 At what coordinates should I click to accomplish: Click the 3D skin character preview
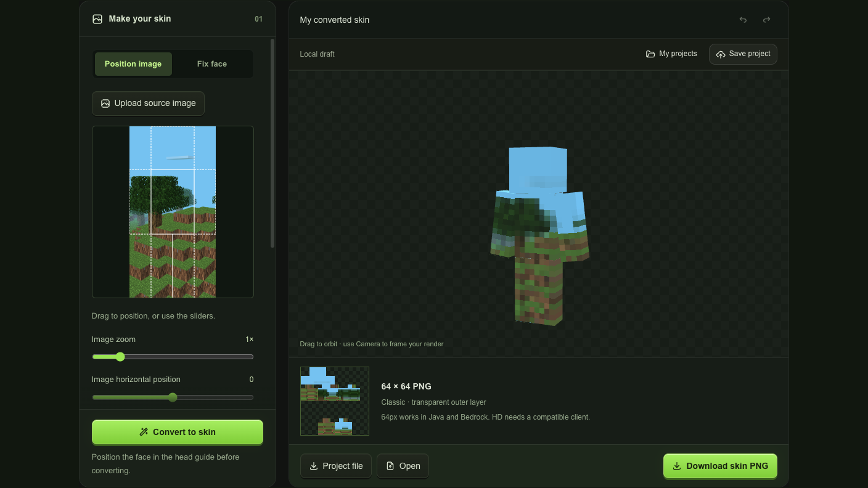click(x=540, y=236)
